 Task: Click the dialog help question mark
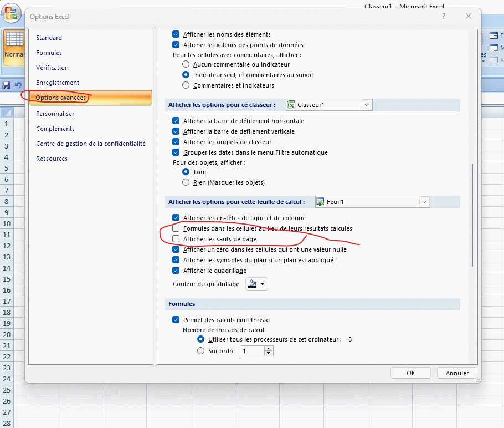pos(443,17)
